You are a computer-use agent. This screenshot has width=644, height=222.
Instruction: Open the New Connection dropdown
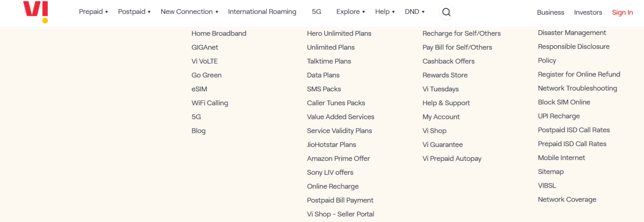(189, 12)
